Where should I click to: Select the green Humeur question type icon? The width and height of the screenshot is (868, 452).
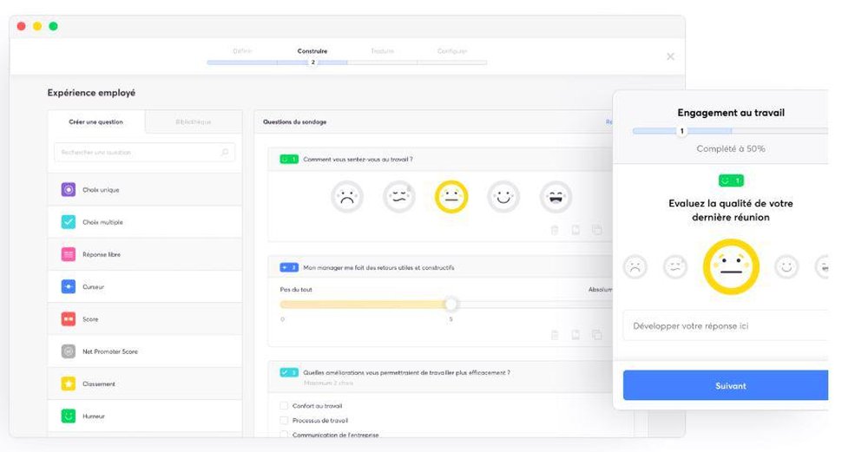click(68, 416)
